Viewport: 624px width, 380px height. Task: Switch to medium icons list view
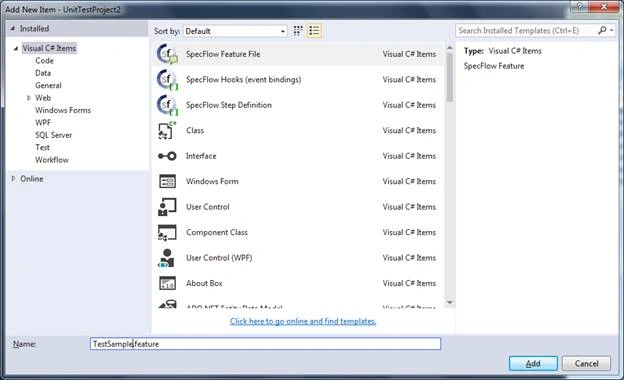click(314, 31)
